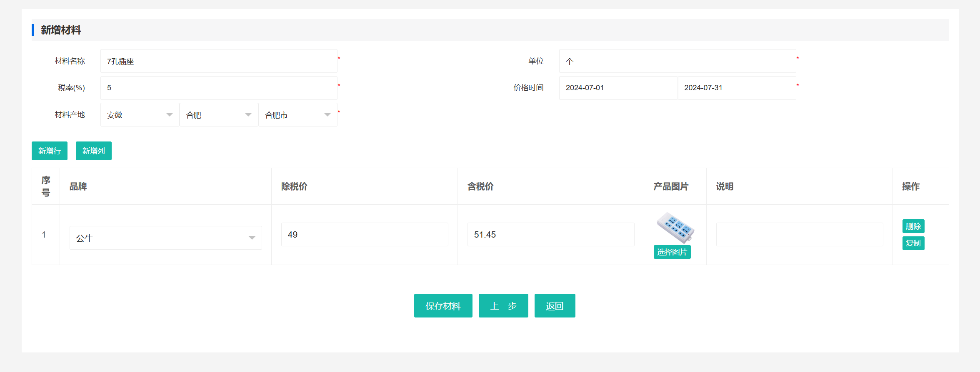Add a new column with 新增列
Viewport: 980px width, 372px height.
94,151
